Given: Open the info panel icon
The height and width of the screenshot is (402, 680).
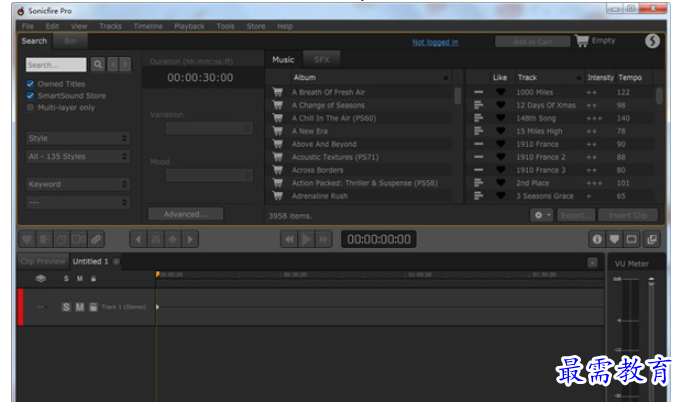Looking at the screenshot, I should coord(597,239).
